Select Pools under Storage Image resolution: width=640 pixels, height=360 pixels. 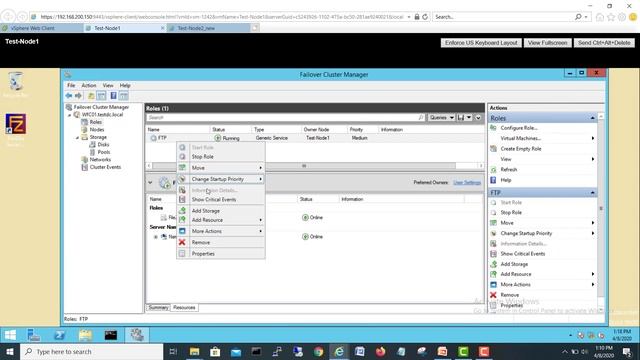104,152
